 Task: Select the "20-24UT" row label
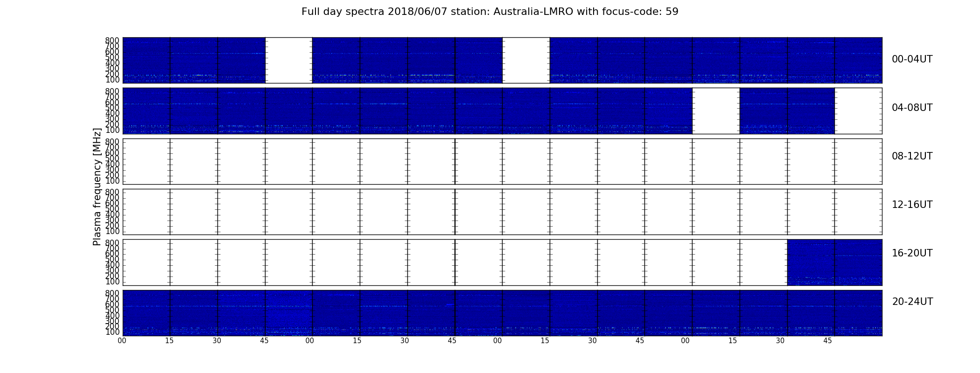click(x=912, y=302)
